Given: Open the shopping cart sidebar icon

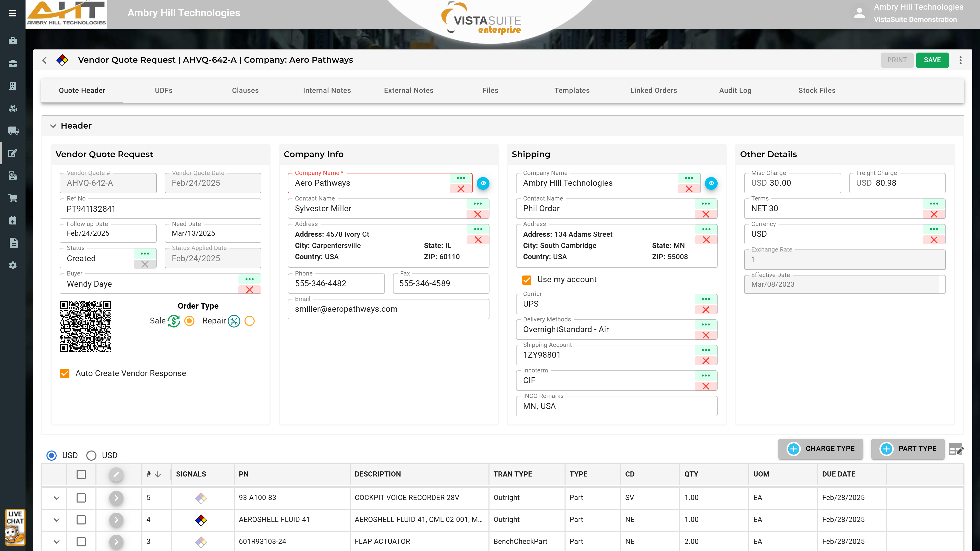Looking at the screenshot, I should 13,198.
